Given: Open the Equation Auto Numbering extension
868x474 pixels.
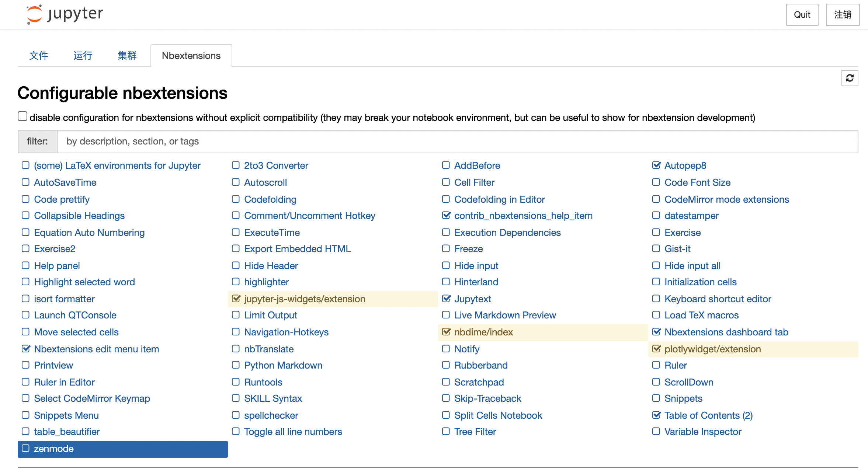Looking at the screenshot, I should point(89,233).
